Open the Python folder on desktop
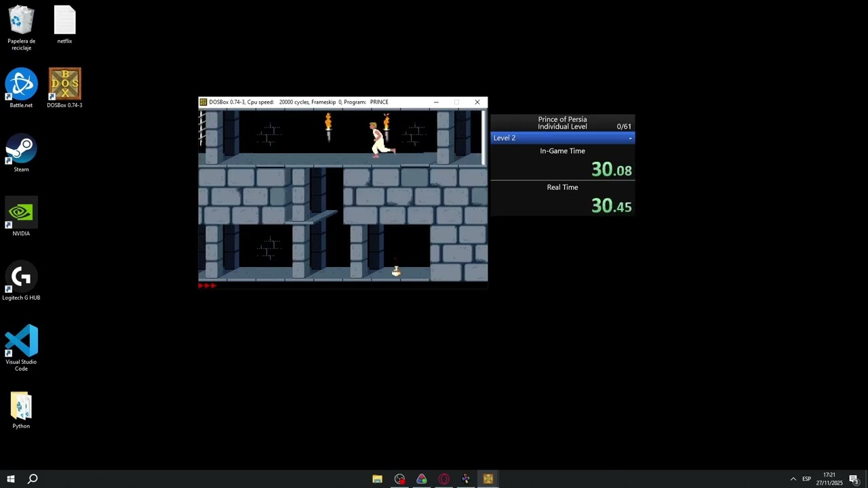868x488 pixels. (21, 411)
